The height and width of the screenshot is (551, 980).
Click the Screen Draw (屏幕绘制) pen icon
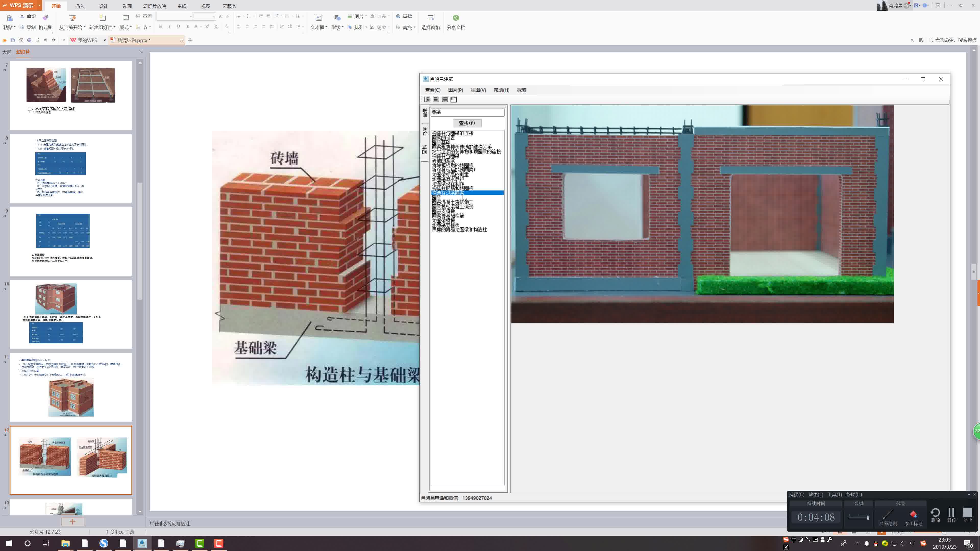[888, 514]
